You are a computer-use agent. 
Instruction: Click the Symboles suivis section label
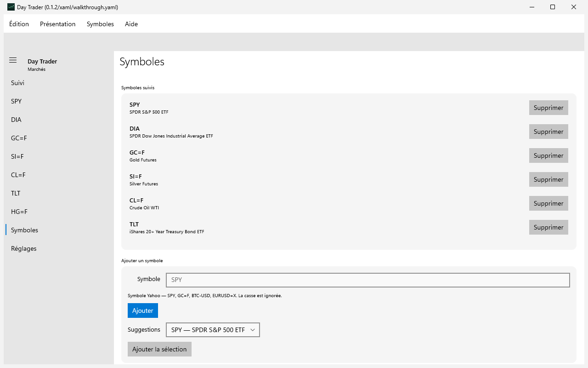click(x=138, y=87)
